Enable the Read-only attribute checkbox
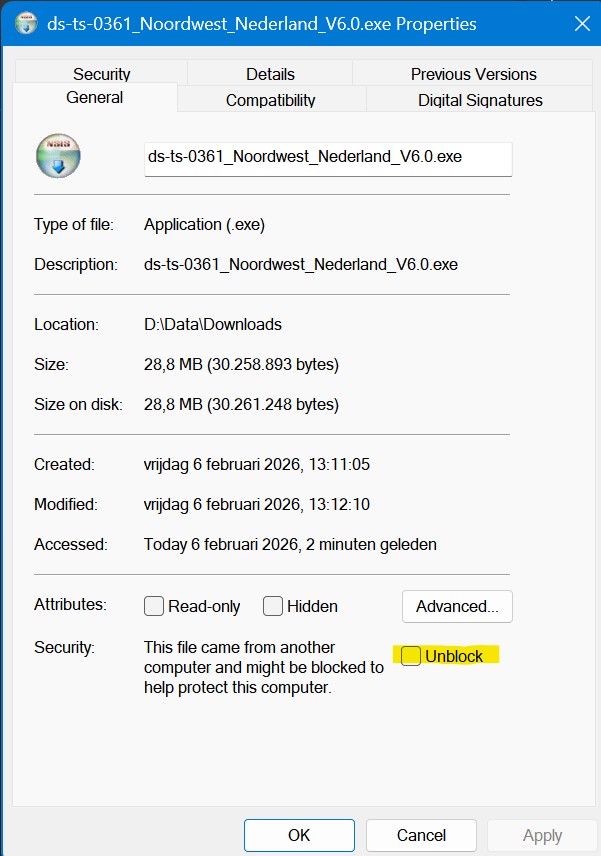Viewport: 601px width, 856px height. [x=154, y=606]
